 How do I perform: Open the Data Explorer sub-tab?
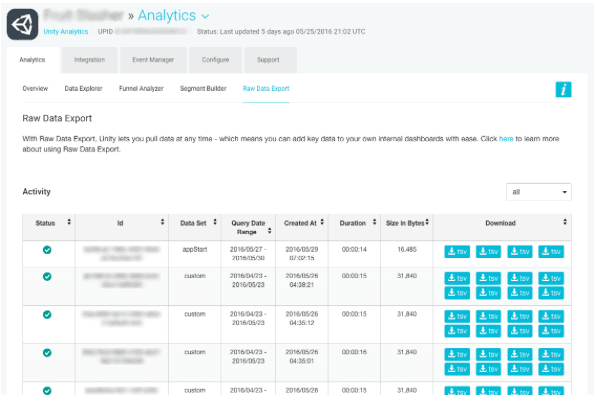(x=83, y=88)
